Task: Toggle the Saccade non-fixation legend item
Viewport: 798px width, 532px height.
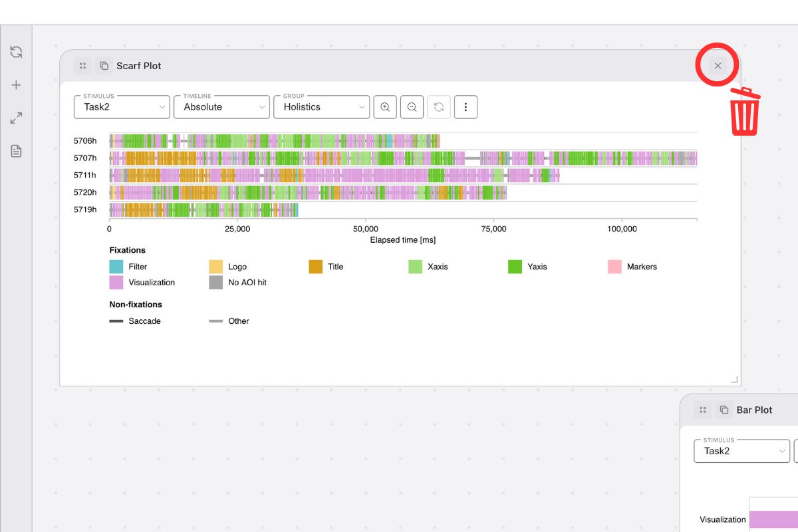Action: tap(115, 321)
